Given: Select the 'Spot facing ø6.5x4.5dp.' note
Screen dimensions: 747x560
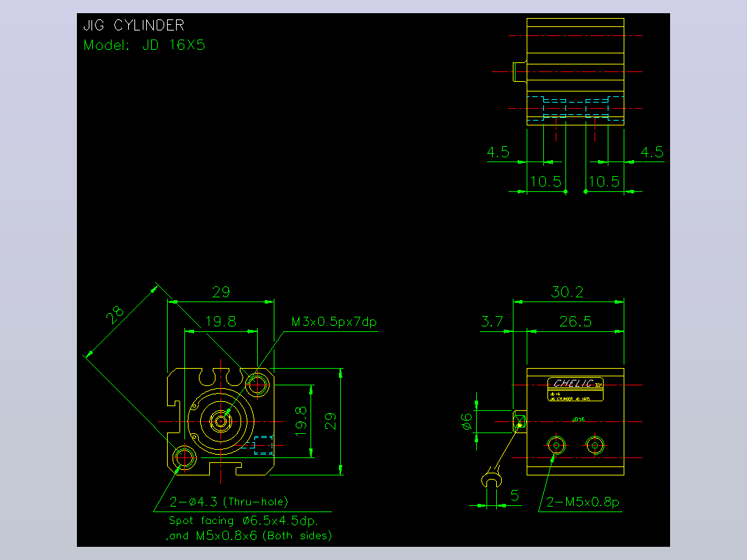Looking at the screenshot, I should click(243, 520).
